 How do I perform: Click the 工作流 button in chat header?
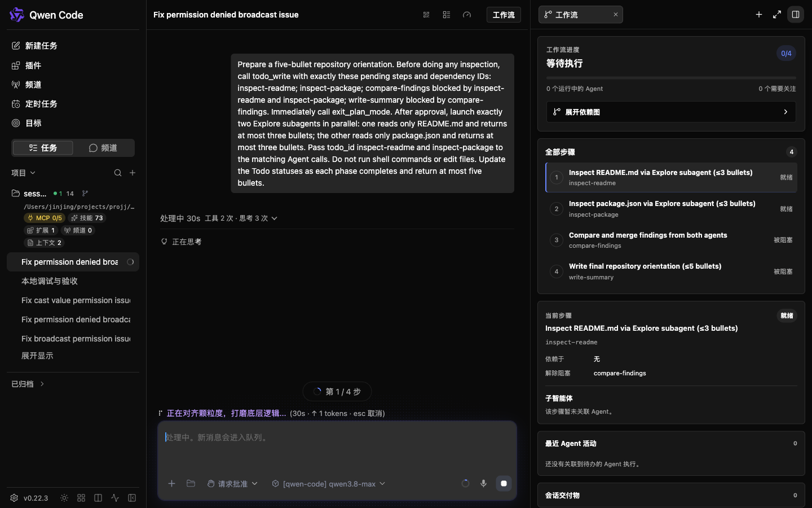point(504,15)
